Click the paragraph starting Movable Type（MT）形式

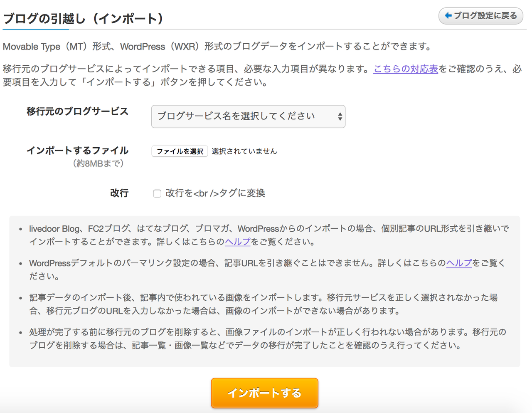pyautogui.click(x=218, y=47)
